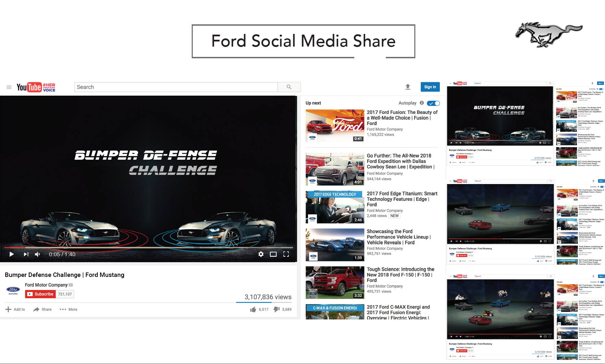This screenshot has height=364, width=605.
Task: Click the video title Bumper Defense Challenge
Action: coord(64,275)
